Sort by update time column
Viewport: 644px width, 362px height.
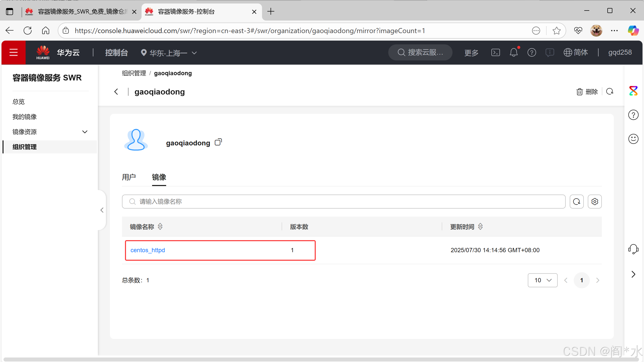point(480,227)
